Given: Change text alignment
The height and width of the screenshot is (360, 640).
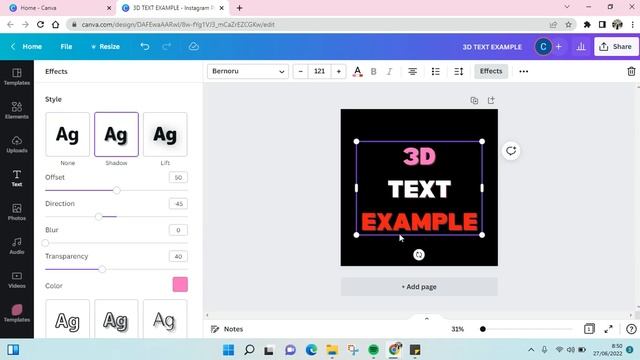Looking at the screenshot, I should click(412, 71).
